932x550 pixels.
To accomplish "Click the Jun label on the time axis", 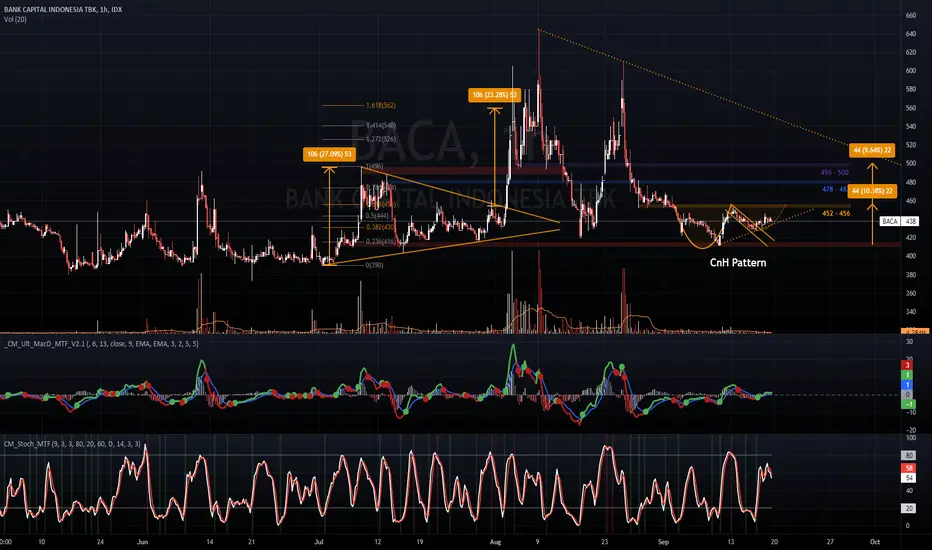I will [x=142, y=542].
